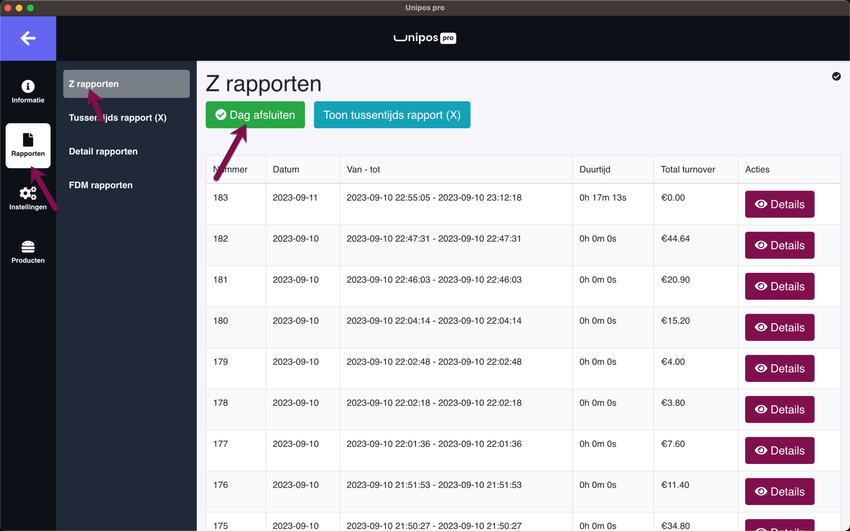Screen dimensions: 850x531
Task: Select Z rapporten menu item
Action: pos(126,84)
